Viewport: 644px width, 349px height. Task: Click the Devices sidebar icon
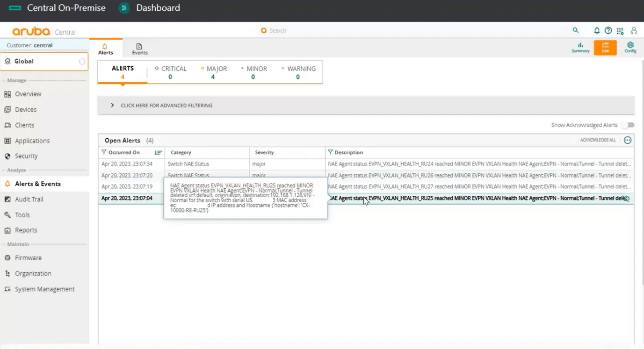pos(7,109)
